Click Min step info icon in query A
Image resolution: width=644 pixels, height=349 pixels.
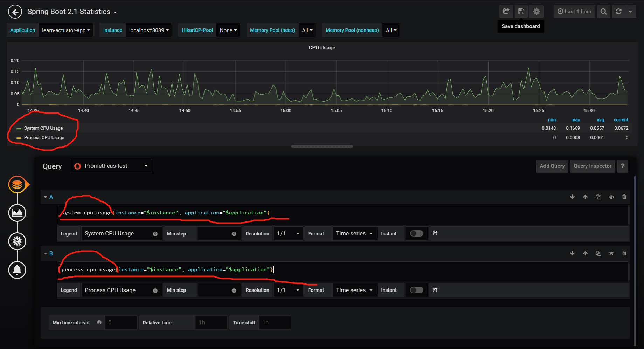(x=234, y=234)
